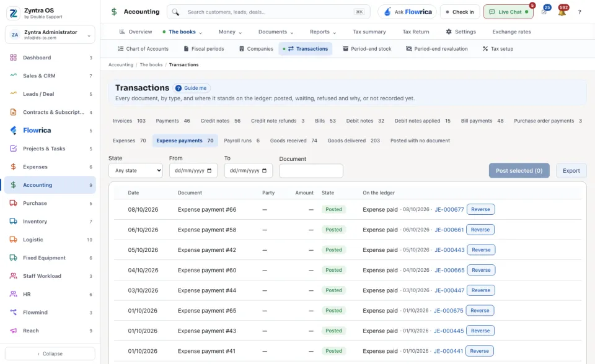Click the Leads / Deal sidebar icon

(x=13, y=94)
